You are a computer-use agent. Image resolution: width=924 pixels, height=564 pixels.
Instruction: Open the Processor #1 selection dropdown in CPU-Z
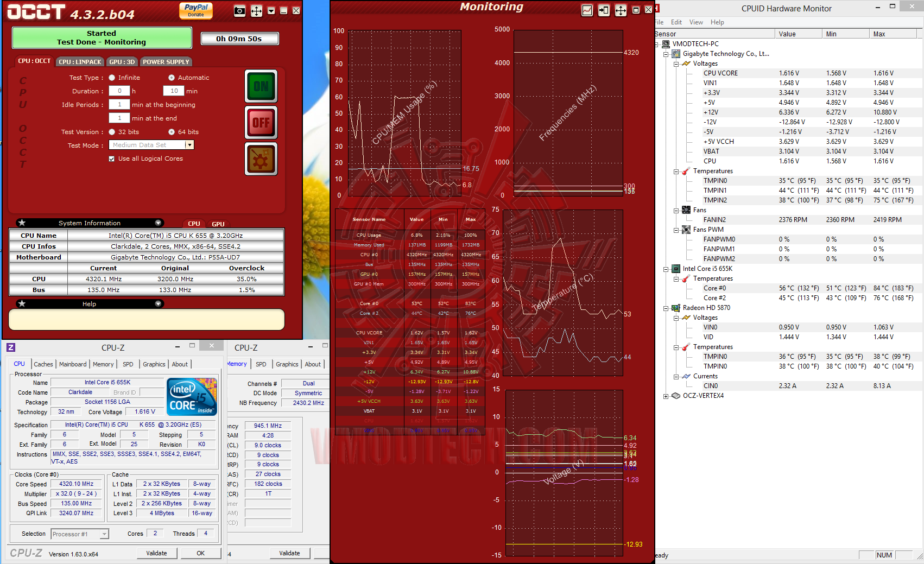tap(104, 534)
